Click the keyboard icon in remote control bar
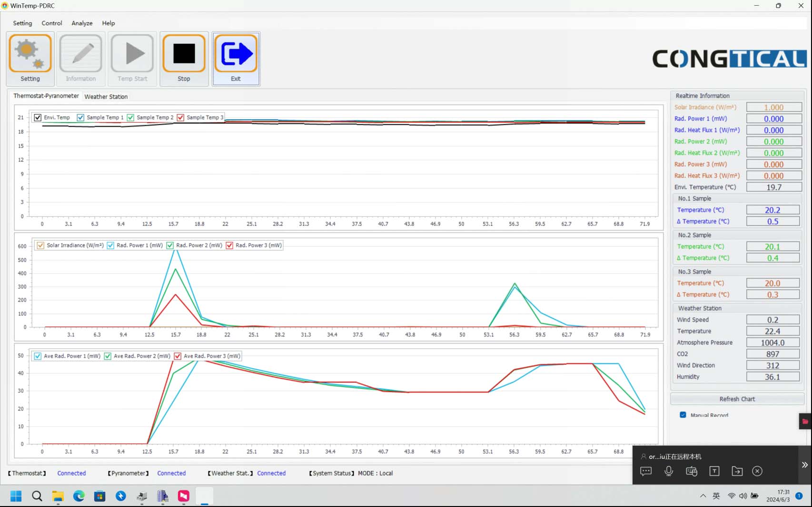 (692, 471)
